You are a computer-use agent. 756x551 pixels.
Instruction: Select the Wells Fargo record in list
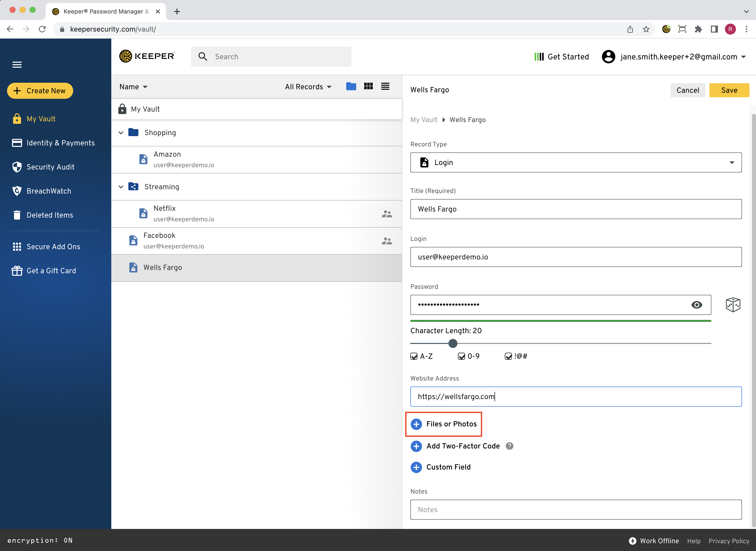click(256, 268)
